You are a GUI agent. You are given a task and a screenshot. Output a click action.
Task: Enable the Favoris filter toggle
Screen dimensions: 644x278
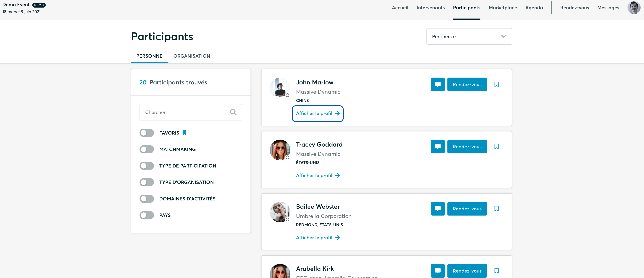[x=147, y=133]
